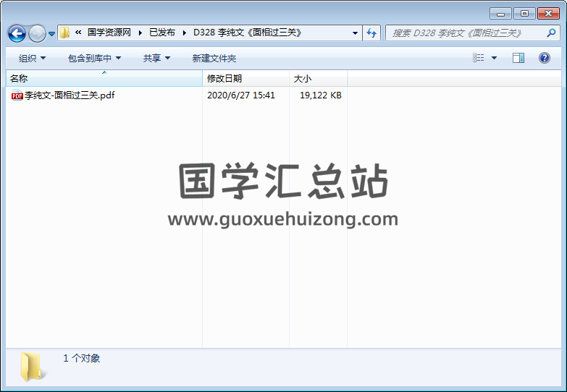Click the folder icon in address bar
The image size is (567, 392).
[64, 33]
